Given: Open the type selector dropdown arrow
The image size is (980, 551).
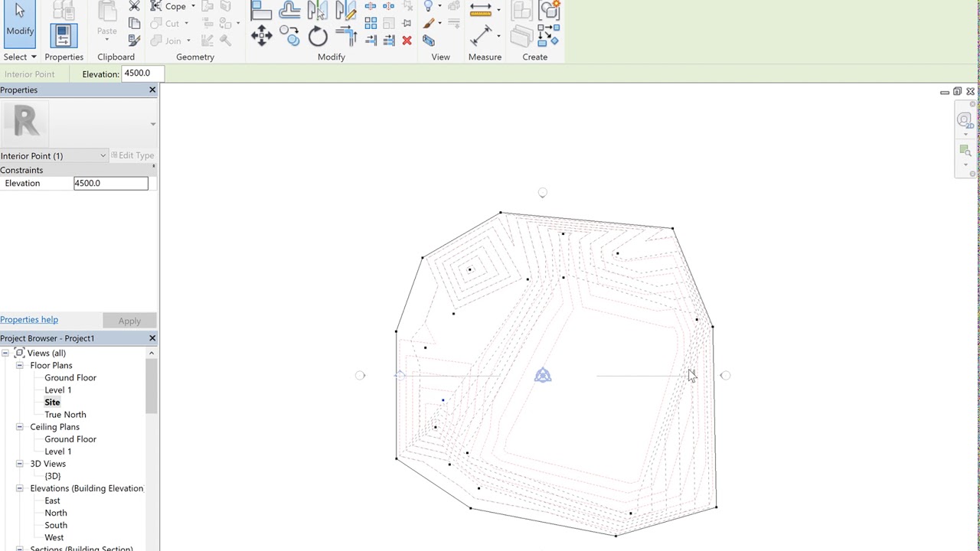Looking at the screenshot, I should [153, 124].
